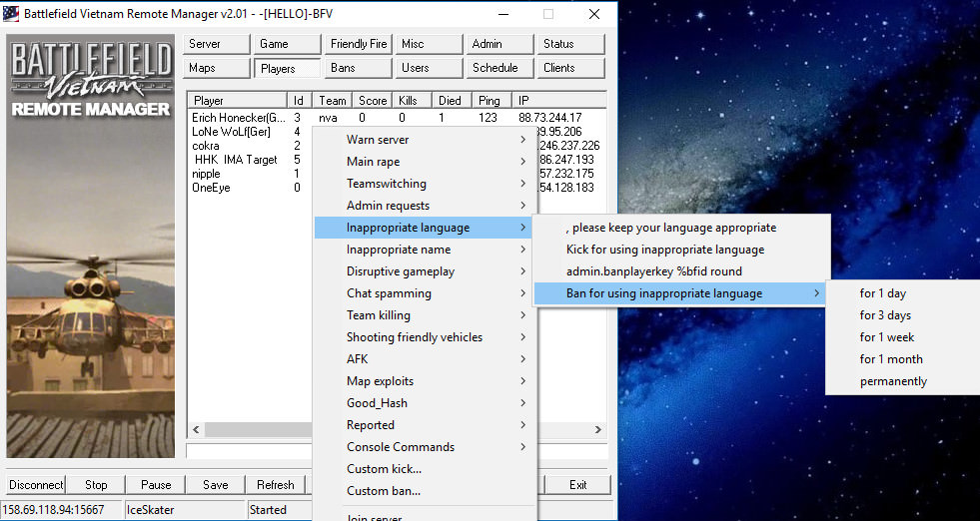The width and height of the screenshot is (980, 521).
Task: Open the Bans tab
Action: 359,68
